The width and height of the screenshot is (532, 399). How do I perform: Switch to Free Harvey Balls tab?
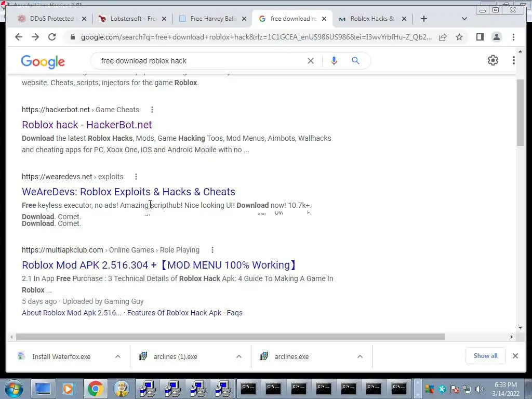coord(212,19)
